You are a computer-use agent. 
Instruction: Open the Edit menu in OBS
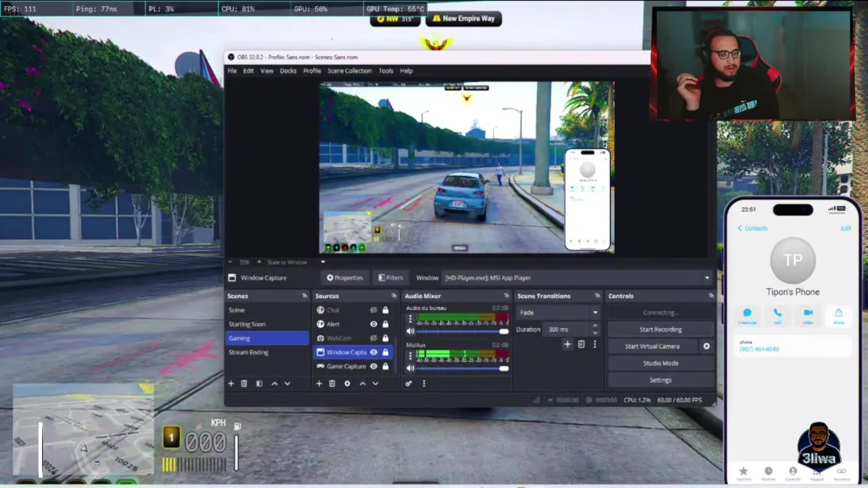[x=248, y=70]
